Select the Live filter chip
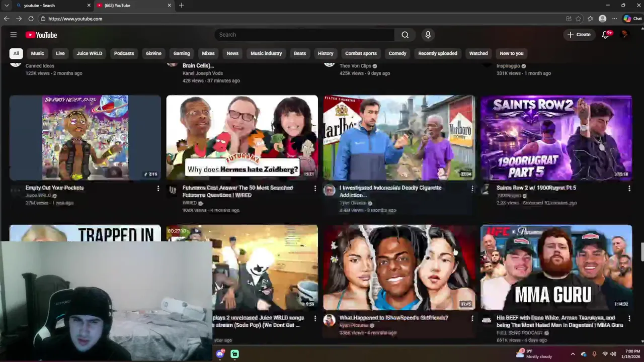Image resolution: width=644 pixels, height=362 pixels. 60,53
